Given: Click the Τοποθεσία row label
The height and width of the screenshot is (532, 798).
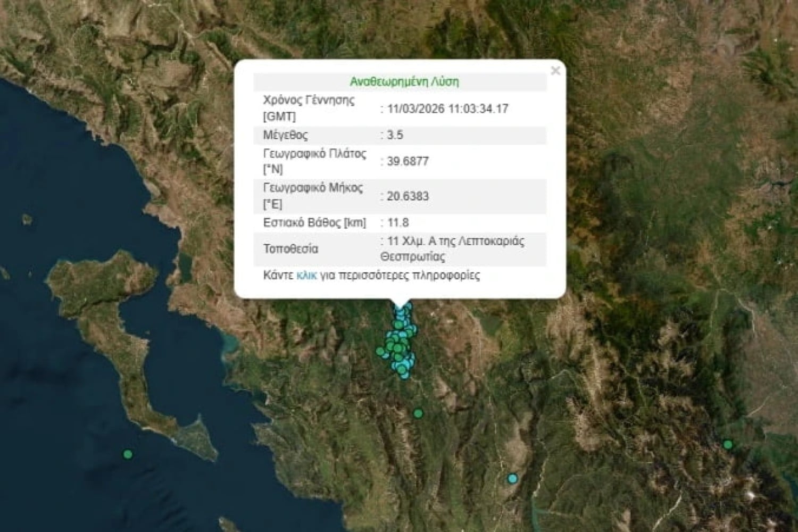Looking at the screenshot, I should point(290,249).
